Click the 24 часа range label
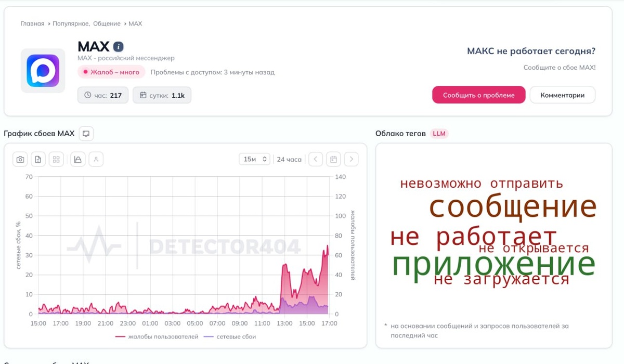The height and width of the screenshot is (364, 624). (289, 160)
